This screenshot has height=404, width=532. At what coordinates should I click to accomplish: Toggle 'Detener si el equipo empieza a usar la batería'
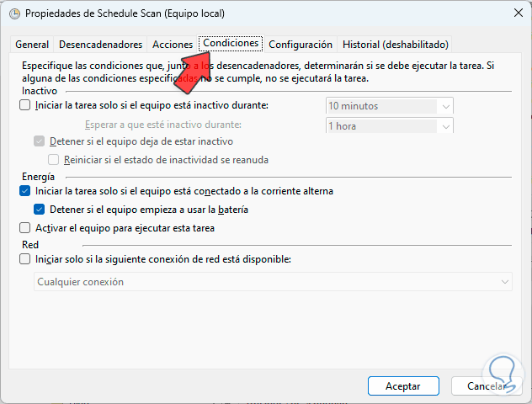39,210
